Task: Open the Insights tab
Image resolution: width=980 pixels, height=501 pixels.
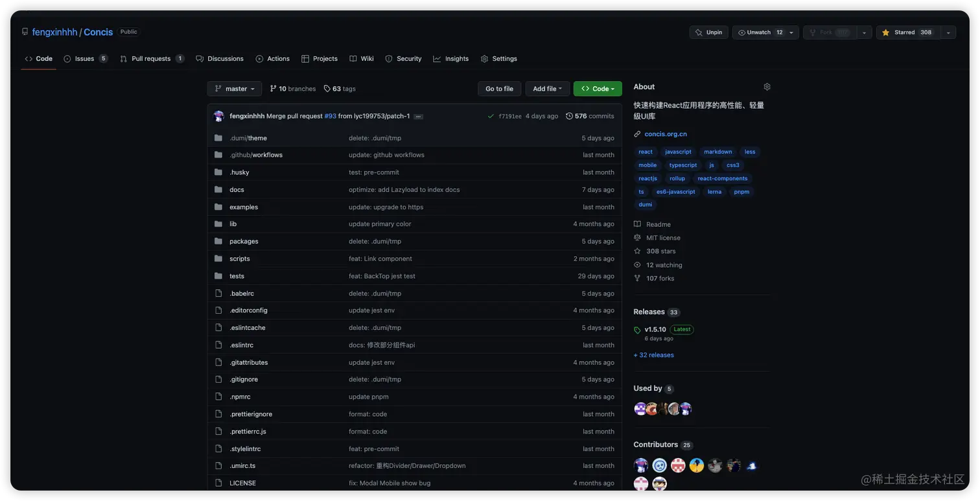Action: pos(451,59)
